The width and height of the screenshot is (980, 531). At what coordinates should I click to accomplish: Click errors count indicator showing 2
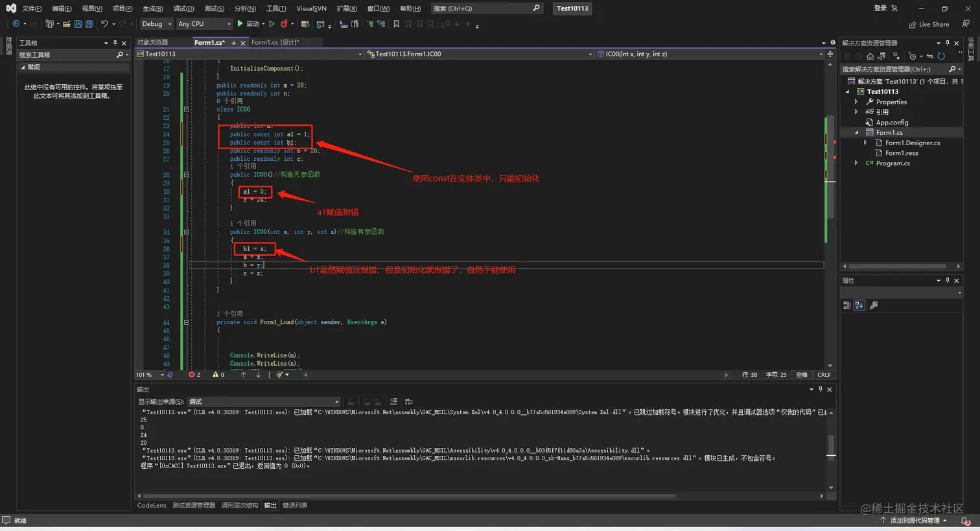point(194,375)
